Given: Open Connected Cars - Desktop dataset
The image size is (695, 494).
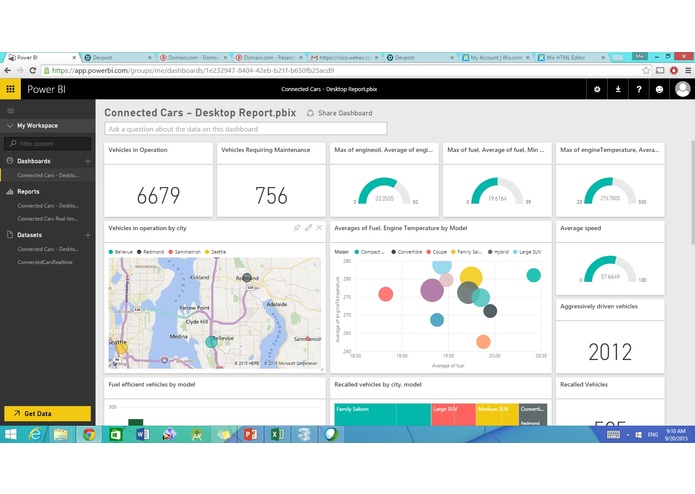Looking at the screenshot, I should pyautogui.click(x=48, y=249).
